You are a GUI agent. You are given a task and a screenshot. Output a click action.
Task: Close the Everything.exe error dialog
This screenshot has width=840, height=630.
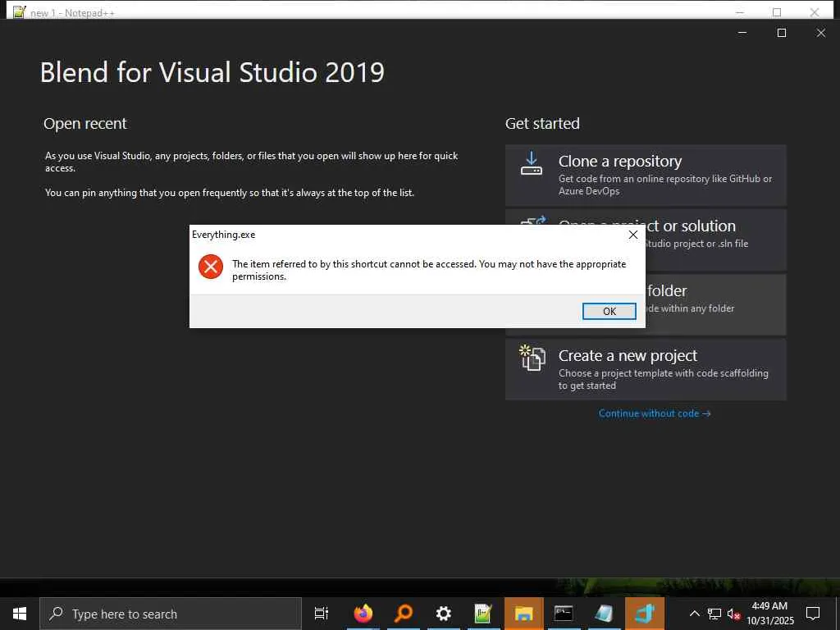pyautogui.click(x=633, y=235)
